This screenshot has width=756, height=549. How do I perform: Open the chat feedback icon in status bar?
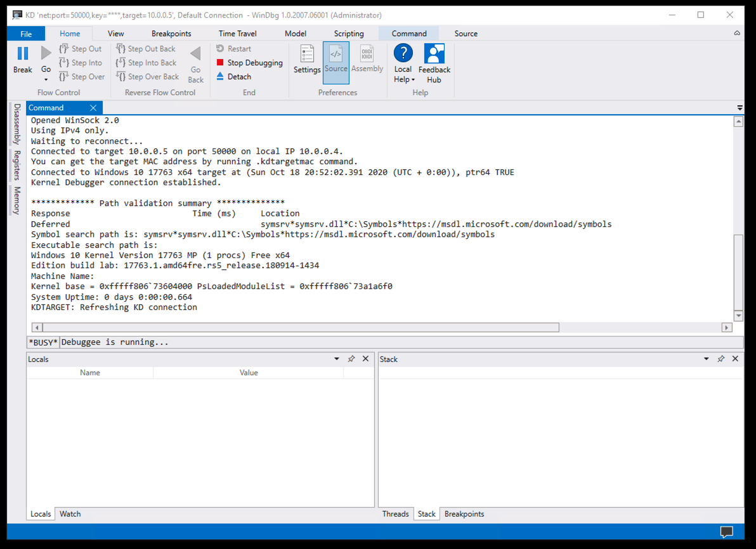(727, 531)
